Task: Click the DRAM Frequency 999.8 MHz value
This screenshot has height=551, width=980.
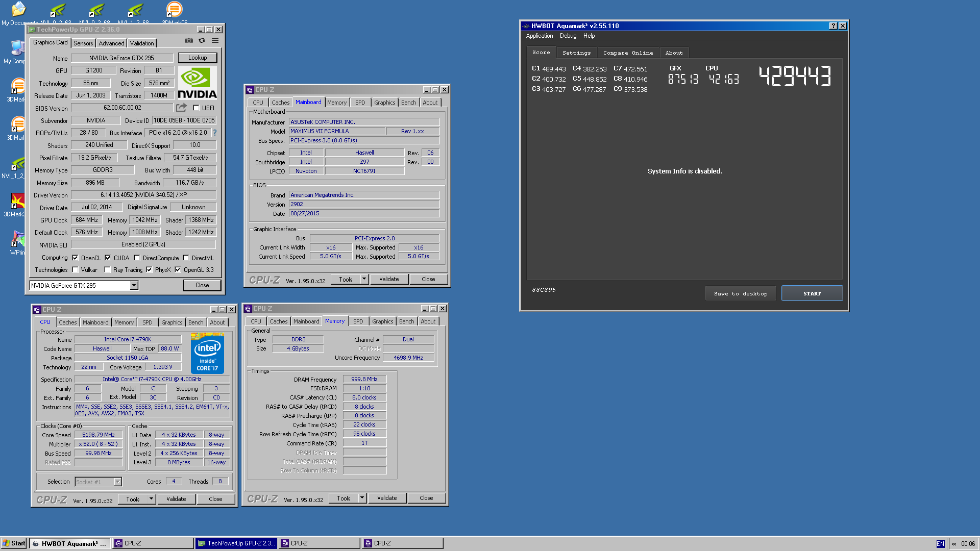Action: point(364,379)
